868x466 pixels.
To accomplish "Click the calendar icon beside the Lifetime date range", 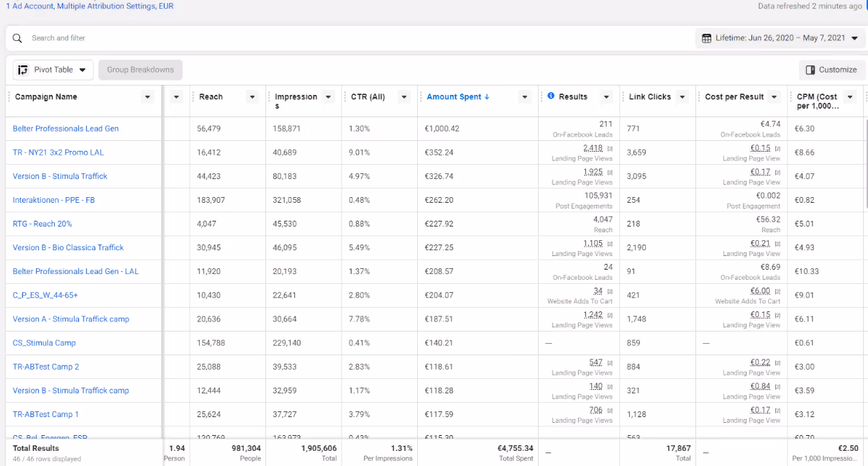I will pyautogui.click(x=707, y=38).
